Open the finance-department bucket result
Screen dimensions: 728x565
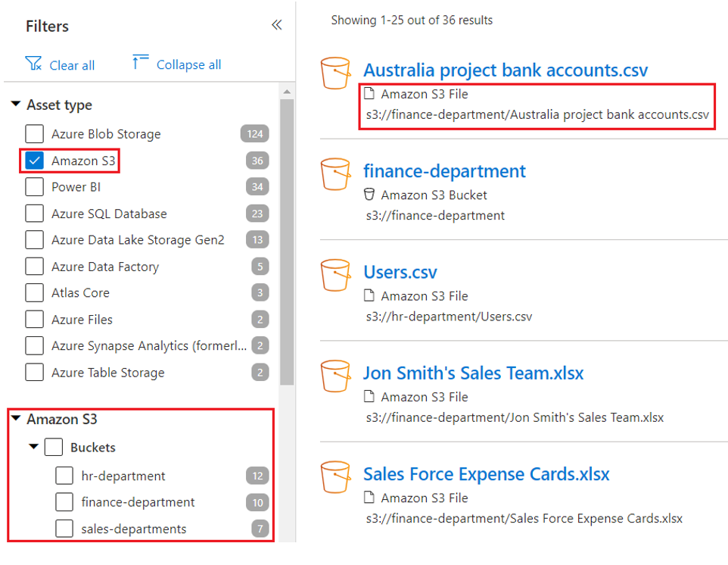[x=444, y=171]
